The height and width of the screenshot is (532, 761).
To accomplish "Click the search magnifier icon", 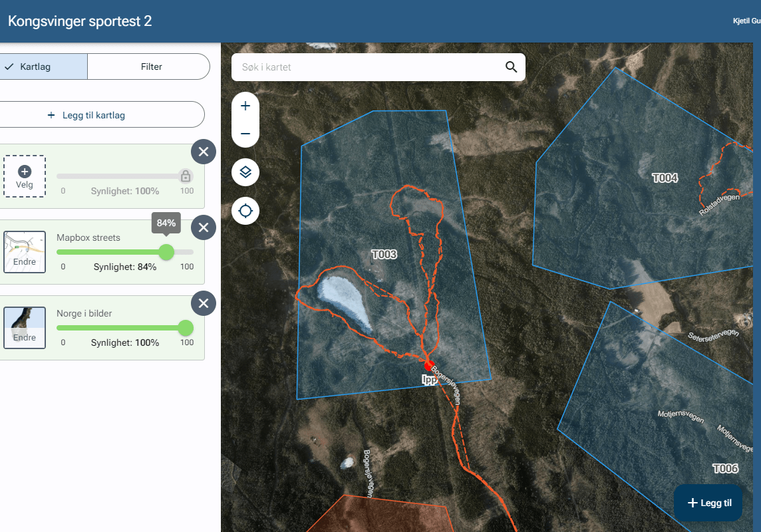I will 511,67.
